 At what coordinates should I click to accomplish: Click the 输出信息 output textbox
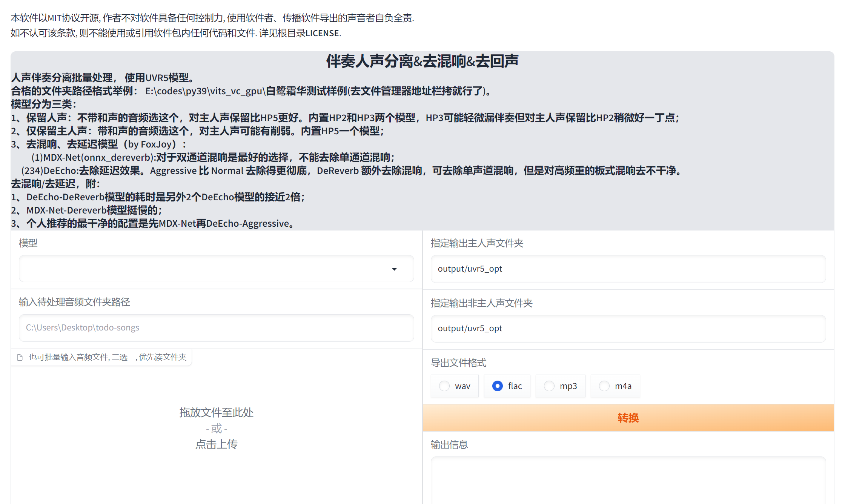click(x=628, y=481)
